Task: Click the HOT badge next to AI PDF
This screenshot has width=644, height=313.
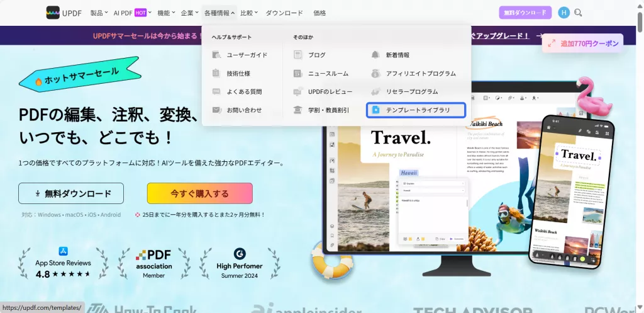Action: pos(140,13)
